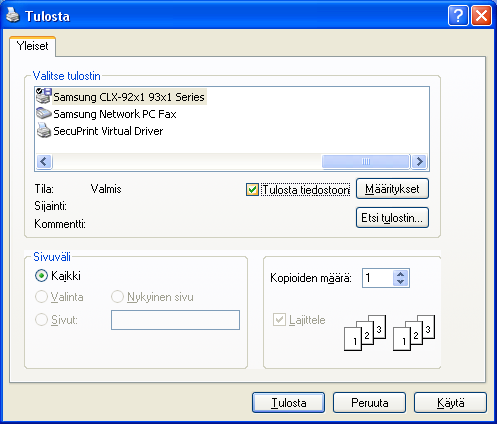This screenshot has width=497, height=424.
Task: Select the Kaikki radio button
Action: 41,276
